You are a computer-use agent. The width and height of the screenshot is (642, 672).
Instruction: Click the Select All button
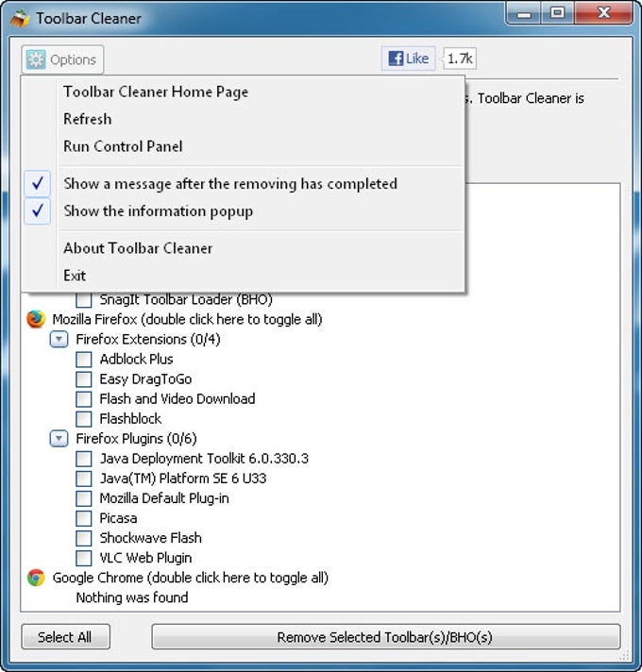pyautogui.click(x=65, y=637)
